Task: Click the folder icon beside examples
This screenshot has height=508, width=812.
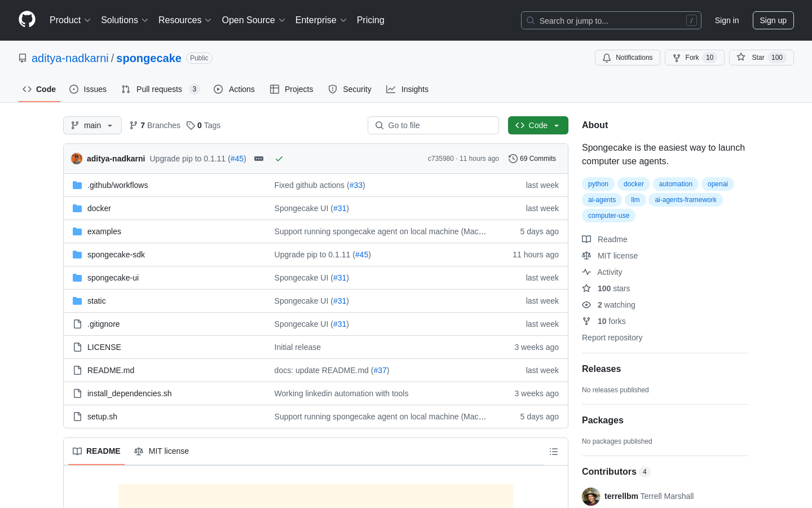Action: point(77,231)
